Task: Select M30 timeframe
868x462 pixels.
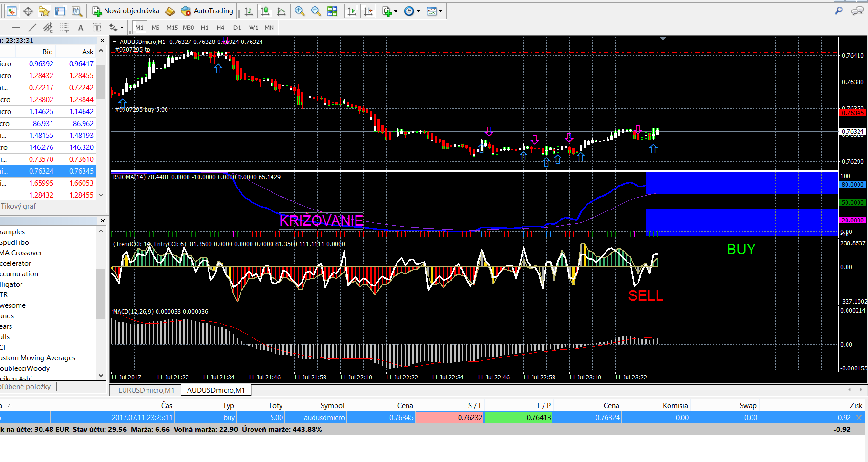Action: 188,28
